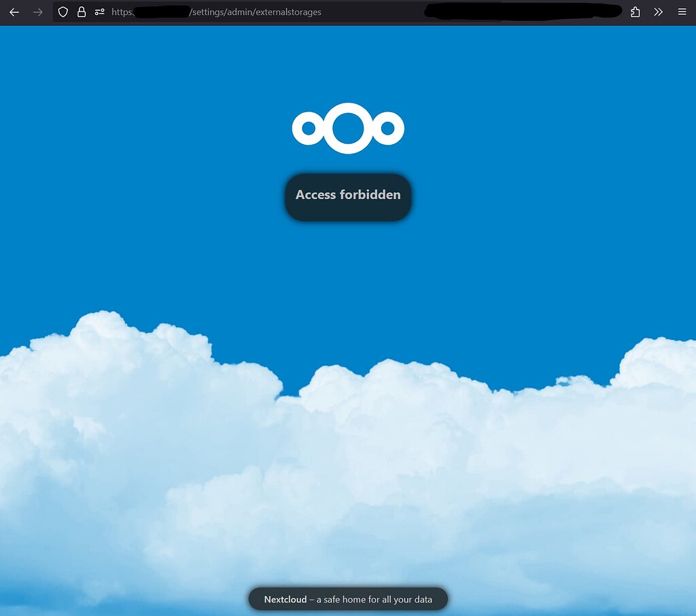The image size is (696, 616).
Task: Click the padlock icon to view site security
Action: [81, 12]
